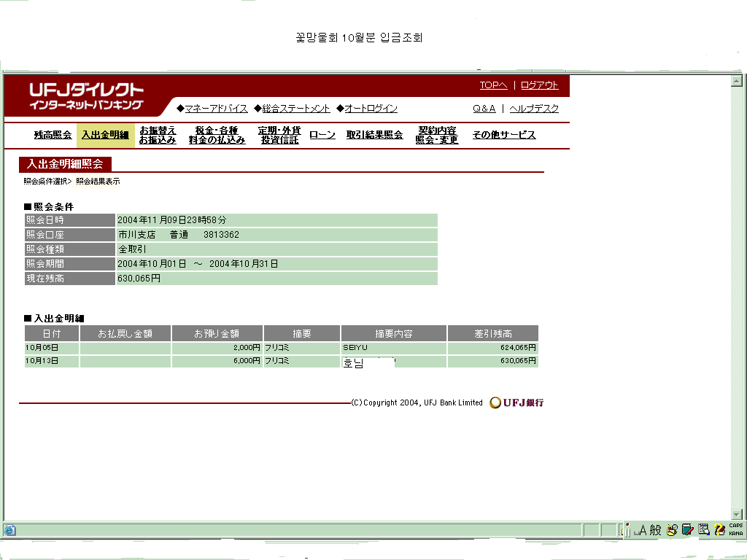Click the オートログイン link
The height and width of the screenshot is (560, 747).
371,109
